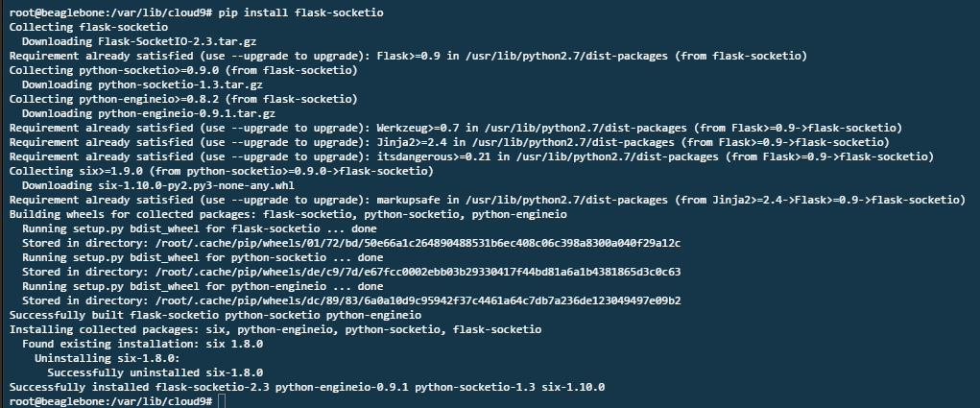This screenshot has width=980, height=408.
Task: Click 'Found existing installation: six 1.8.0' text
Action: (142, 343)
